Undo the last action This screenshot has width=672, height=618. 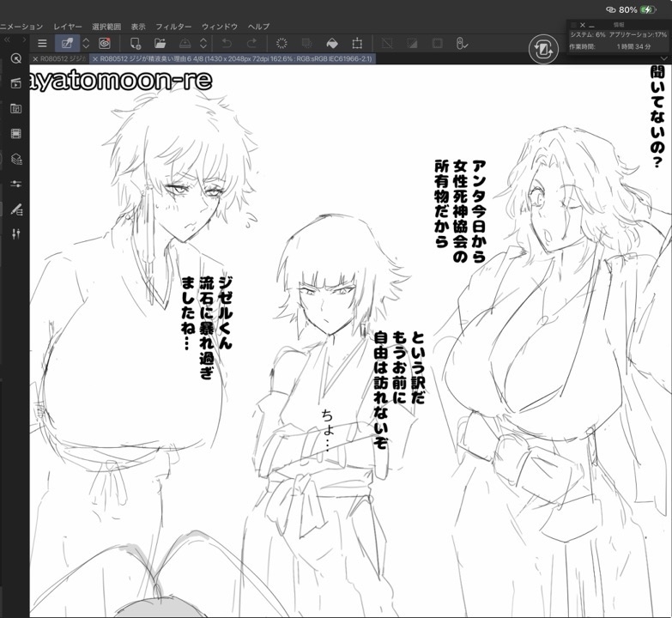click(x=227, y=43)
